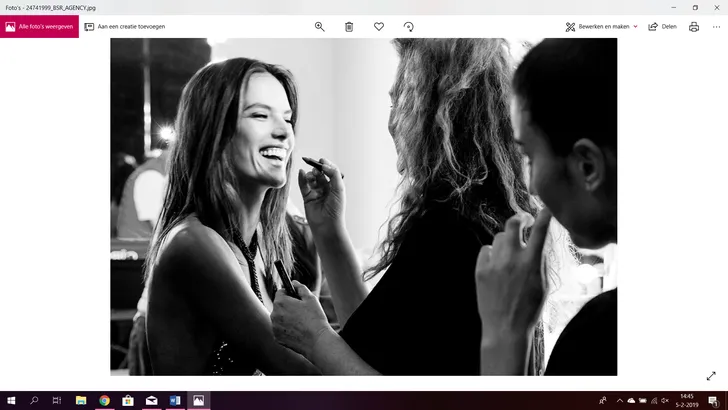Open the taskbar search magnifier
Image resolution: width=728 pixels, height=410 pixels.
point(34,400)
